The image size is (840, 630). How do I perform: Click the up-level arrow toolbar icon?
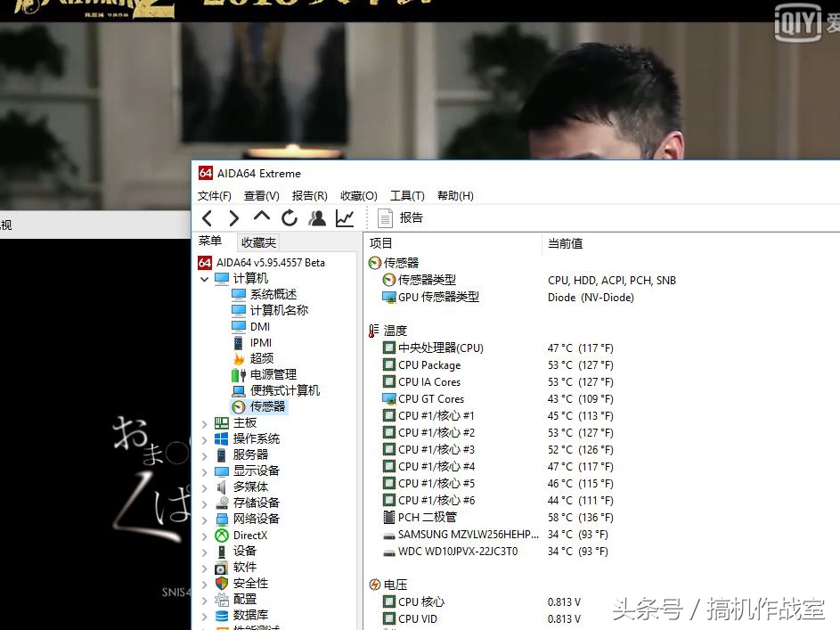[x=261, y=217]
